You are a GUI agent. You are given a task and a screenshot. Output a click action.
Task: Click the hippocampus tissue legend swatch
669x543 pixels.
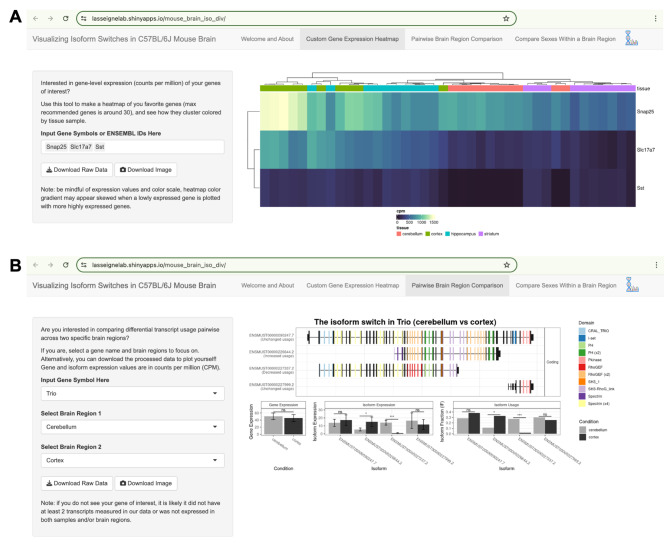click(x=448, y=234)
